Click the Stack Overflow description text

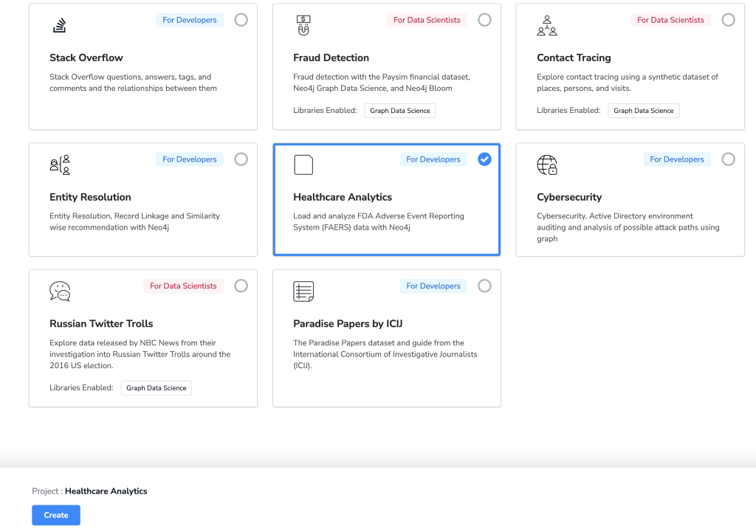coord(133,83)
